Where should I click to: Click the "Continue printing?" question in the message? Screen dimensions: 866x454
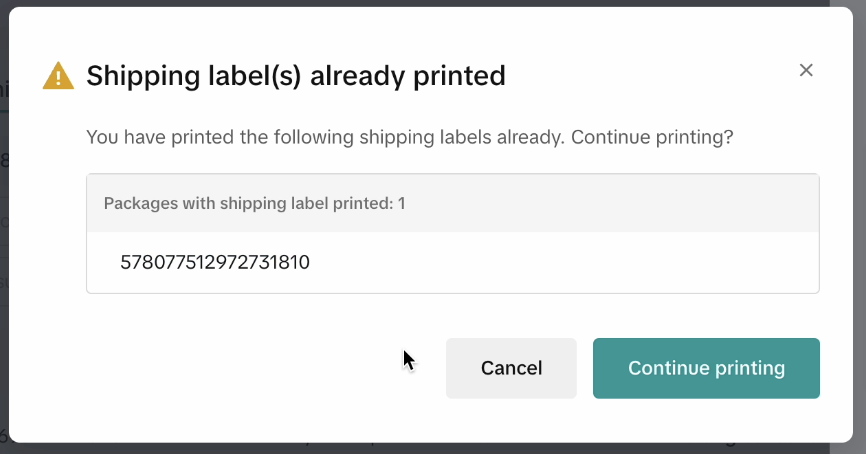(x=652, y=137)
